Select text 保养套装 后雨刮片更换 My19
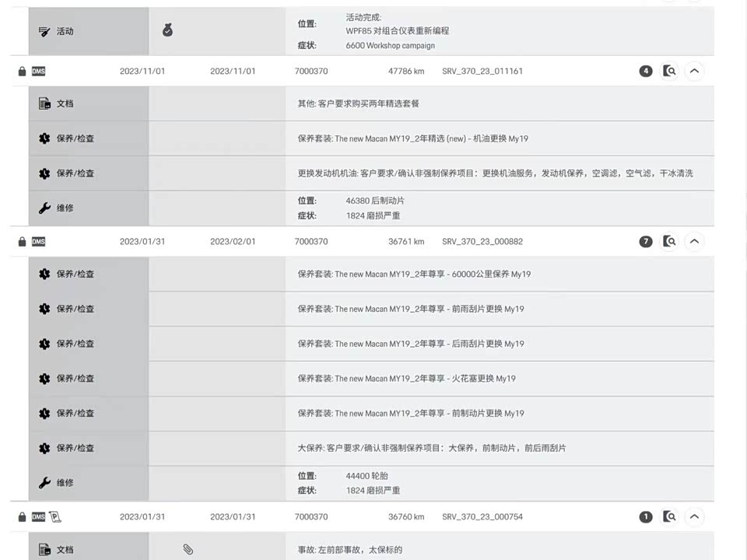This screenshot has width=747, height=560. [411, 344]
